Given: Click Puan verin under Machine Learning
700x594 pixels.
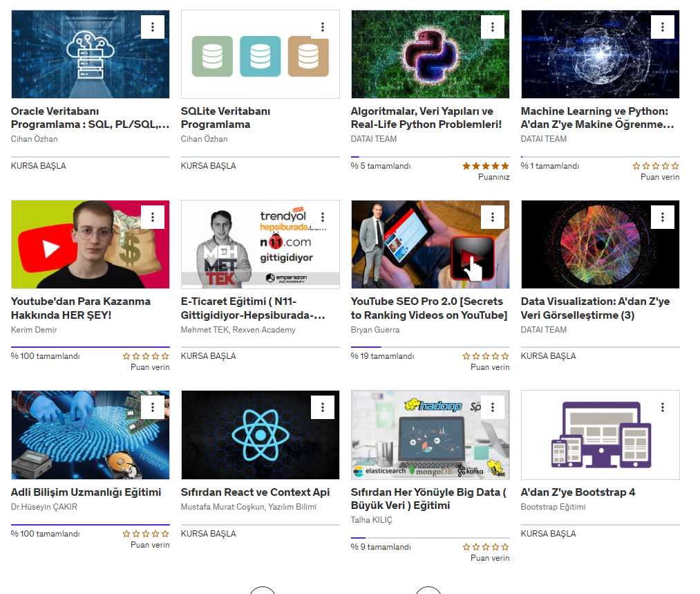Looking at the screenshot, I should coord(660,177).
